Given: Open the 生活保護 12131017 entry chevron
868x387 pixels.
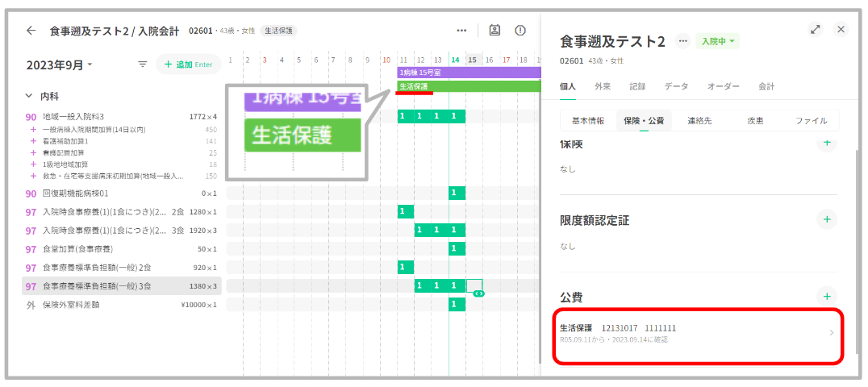Looking at the screenshot, I should click(x=831, y=333).
